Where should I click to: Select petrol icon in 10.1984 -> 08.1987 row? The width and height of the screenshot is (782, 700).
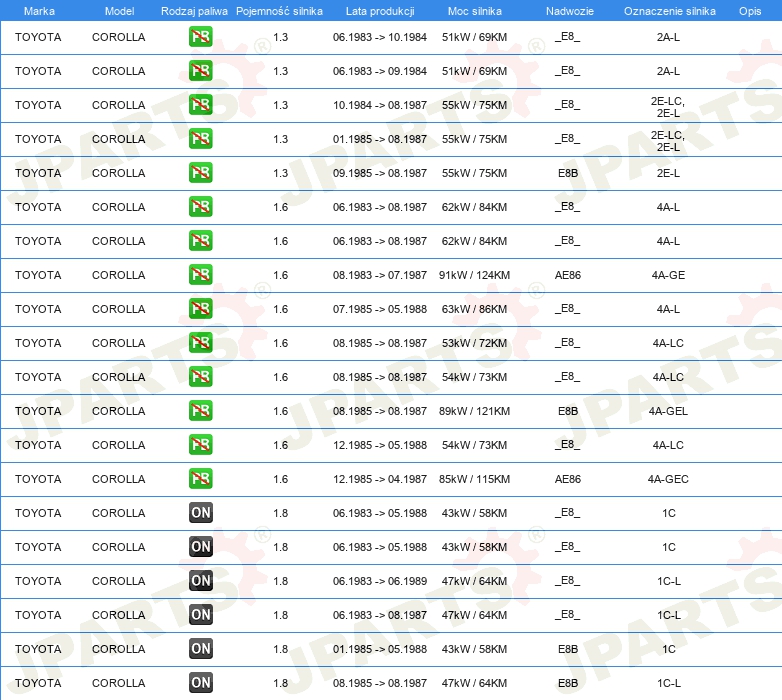pos(200,105)
